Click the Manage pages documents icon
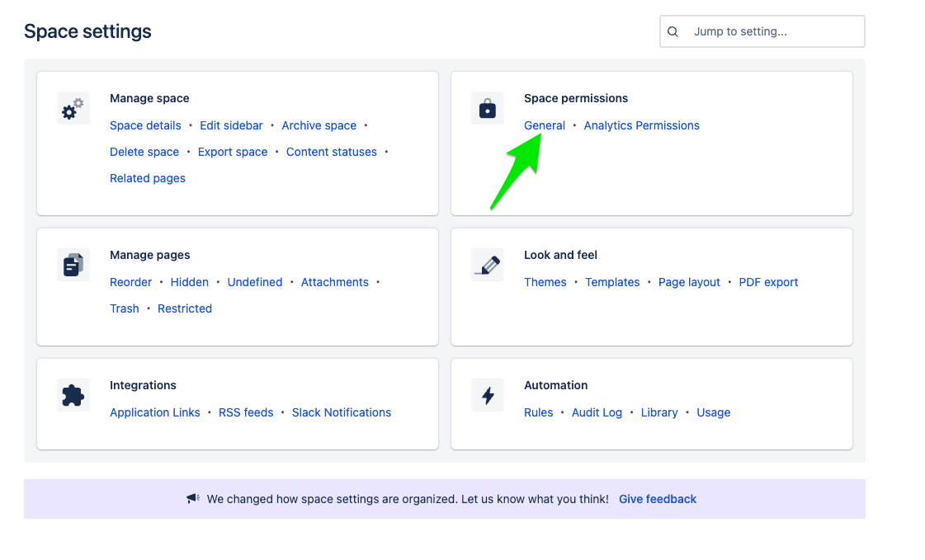This screenshot has height=560, width=925. click(x=73, y=265)
